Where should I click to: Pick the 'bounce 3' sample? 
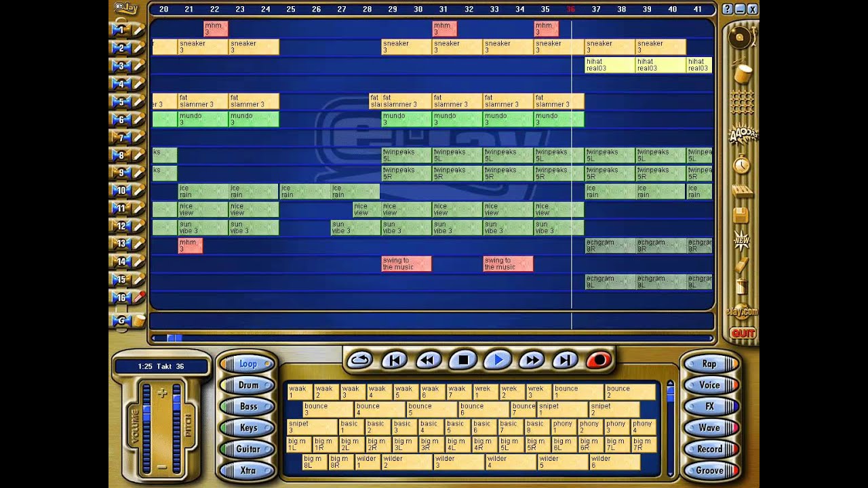[x=329, y=409]
